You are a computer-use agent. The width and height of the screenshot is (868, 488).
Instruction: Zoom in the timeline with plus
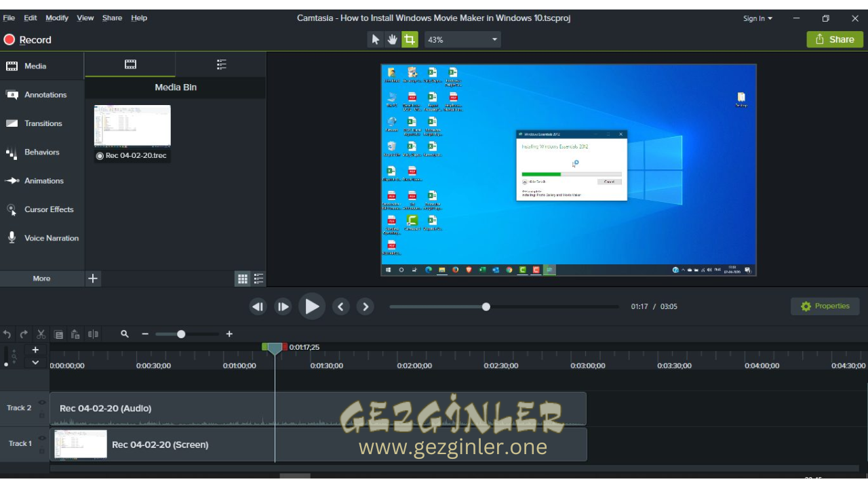pos(229,334)
